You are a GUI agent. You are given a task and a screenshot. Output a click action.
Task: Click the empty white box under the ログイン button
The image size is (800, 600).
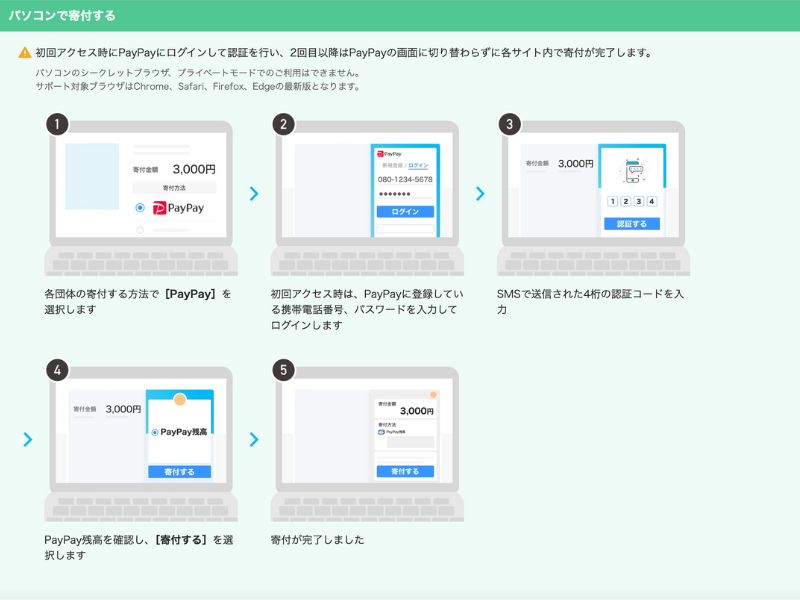pyautogui.click(x=405, y=229)
